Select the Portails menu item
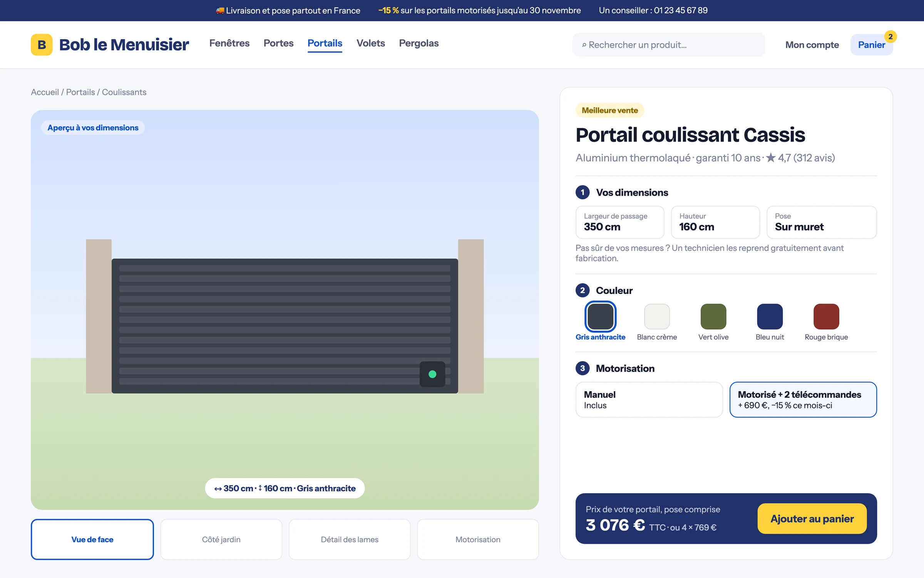Image resolution: width=924 pixels, height=578 pixels. coord(325,43)
